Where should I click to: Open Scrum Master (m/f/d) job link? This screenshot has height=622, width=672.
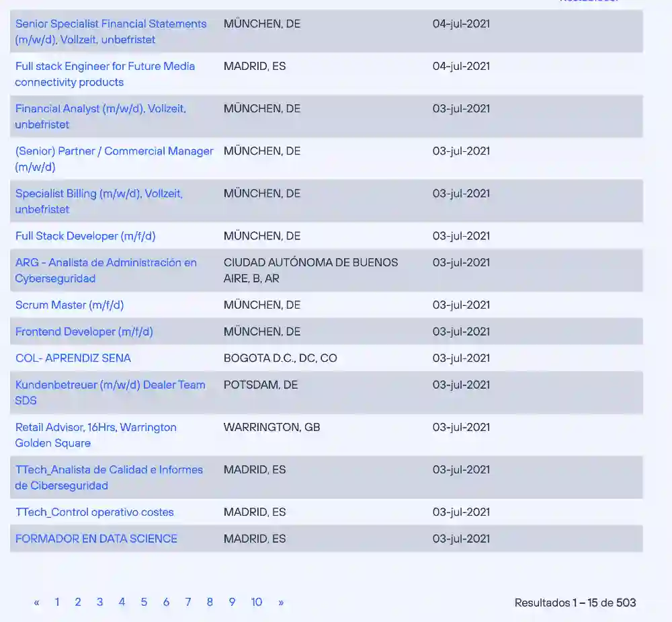tap(69, 305)
